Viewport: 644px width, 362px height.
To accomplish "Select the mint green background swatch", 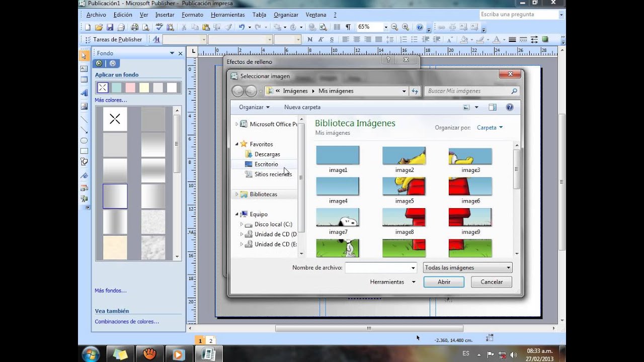I will click(116, 87).
